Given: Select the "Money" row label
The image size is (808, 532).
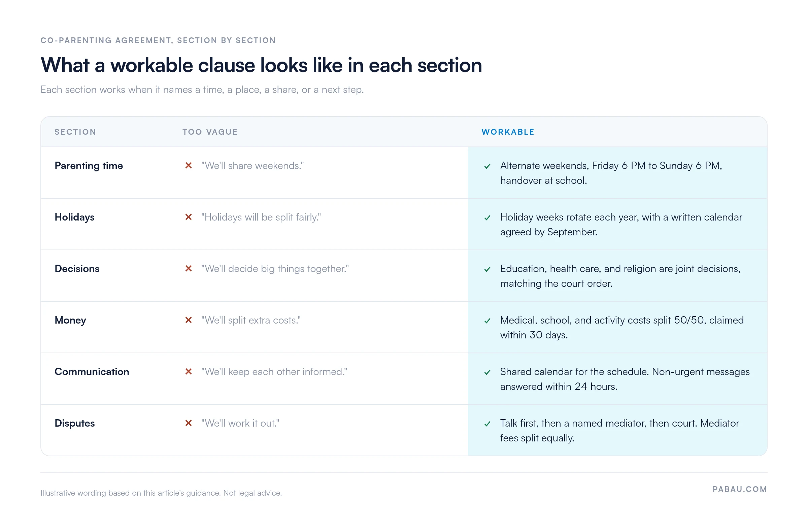Looking at the screenshot, I should pos(70,321).
